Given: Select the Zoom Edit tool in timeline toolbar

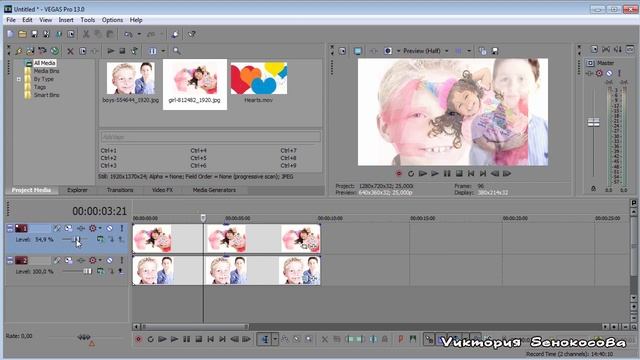Looking at the screenshot, I should point(308,339).
